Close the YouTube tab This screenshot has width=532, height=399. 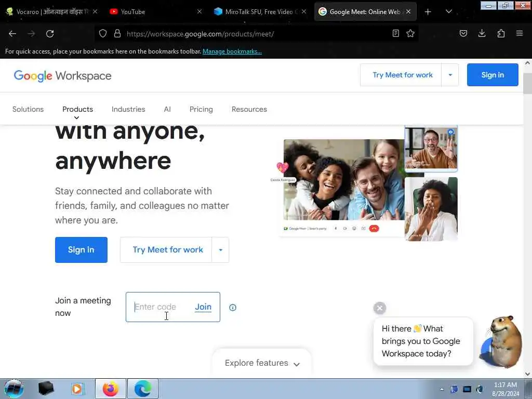[199, 11]
